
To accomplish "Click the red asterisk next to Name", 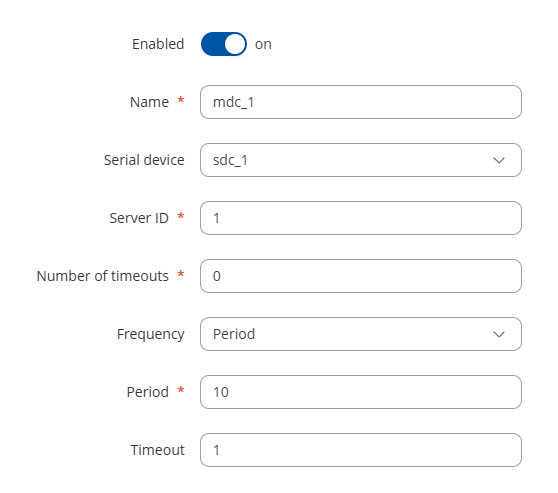I will [181, 100].
